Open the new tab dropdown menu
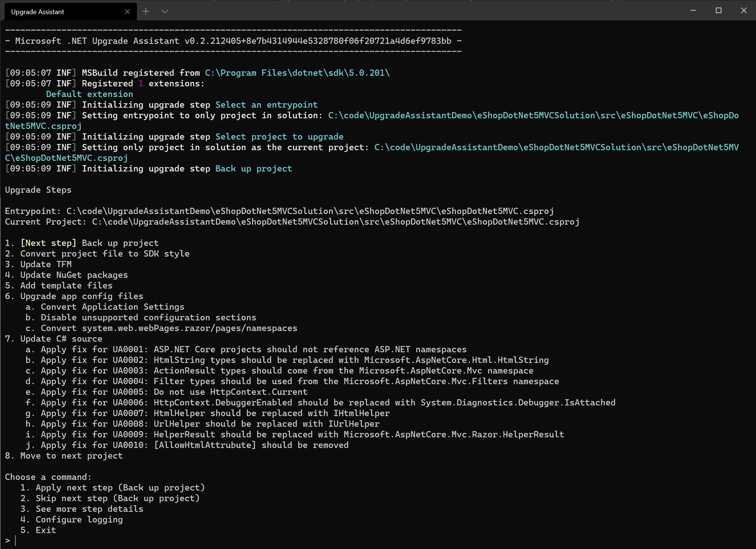 point(164,11)
